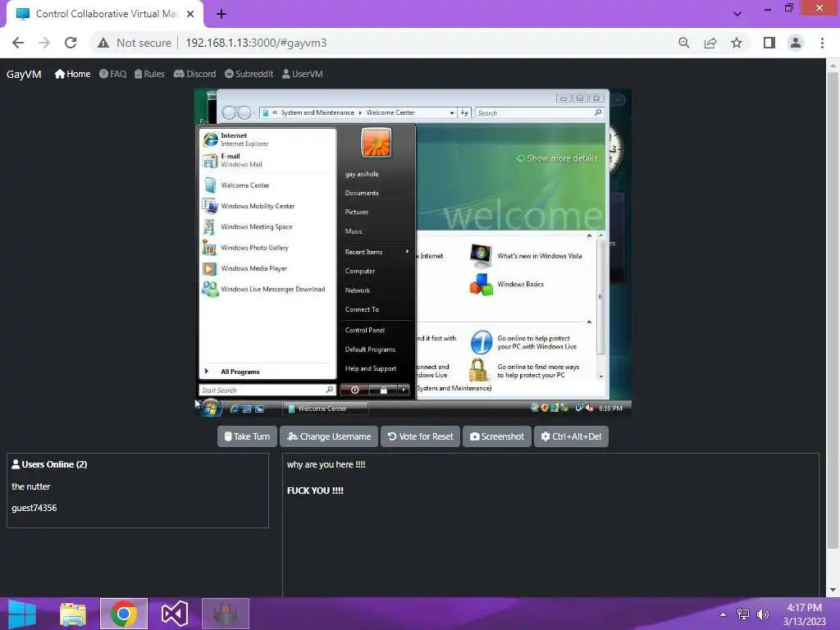Expand the Recent Items submenu

pos(377,252)
